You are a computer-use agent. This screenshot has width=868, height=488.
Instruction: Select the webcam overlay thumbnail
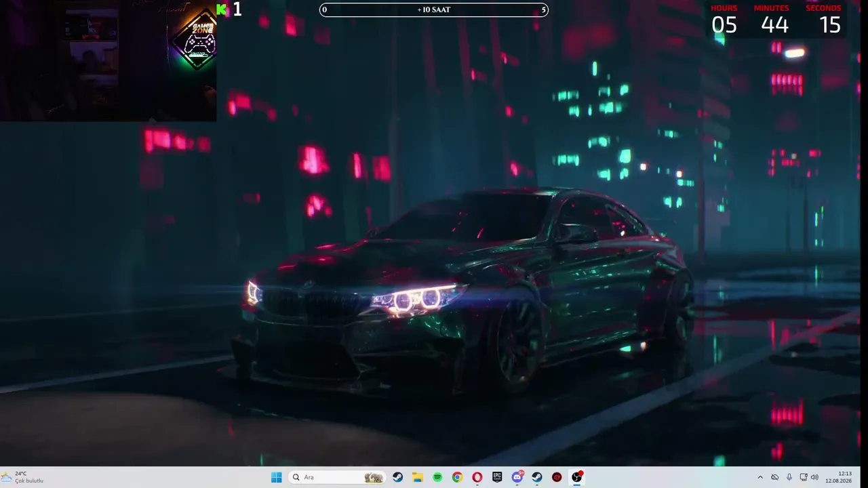(108, 61)
